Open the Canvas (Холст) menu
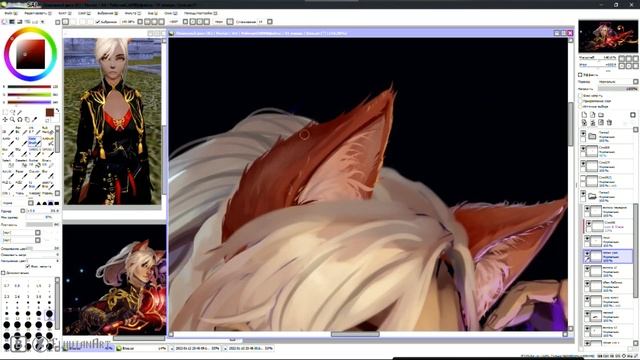This screenshot has width=640, height=360. pyautogui.click(x=64, y=13)
